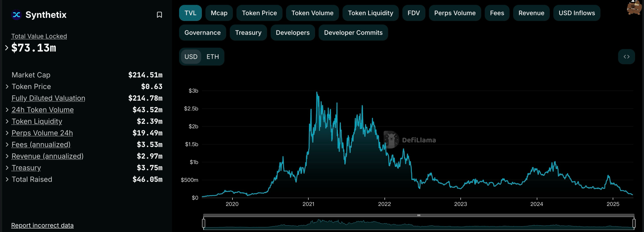Click the $0.63 token price value
The height and width of the screenshot is (232, 644).
pyautogui.click(x=152, y=87)
